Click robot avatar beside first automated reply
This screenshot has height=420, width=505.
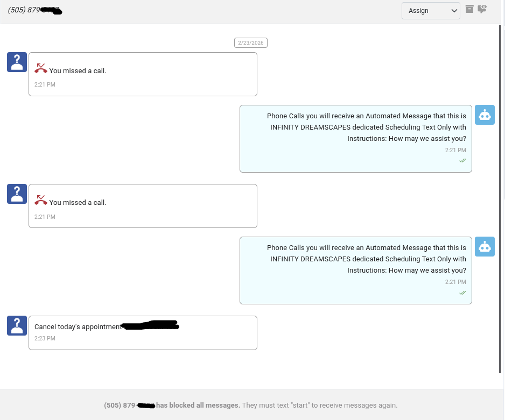click(x=485, y=115)
